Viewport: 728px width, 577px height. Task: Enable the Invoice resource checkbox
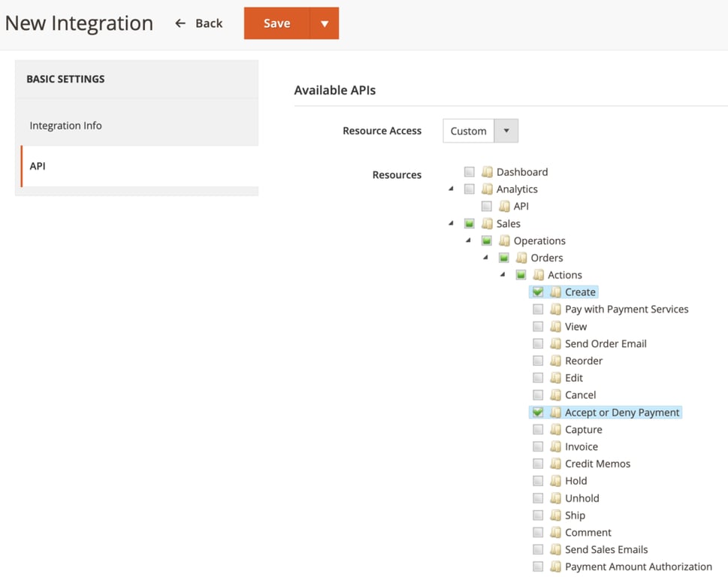click(539, 446)
